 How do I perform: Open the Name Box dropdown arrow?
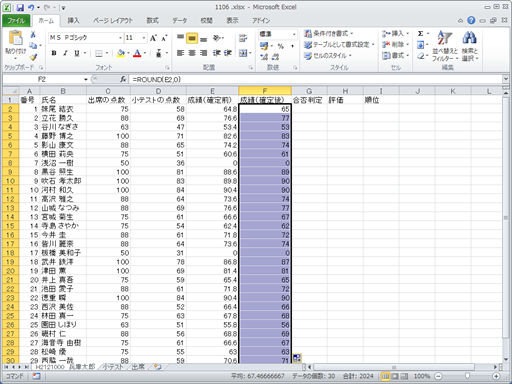(x=86, y=79)
